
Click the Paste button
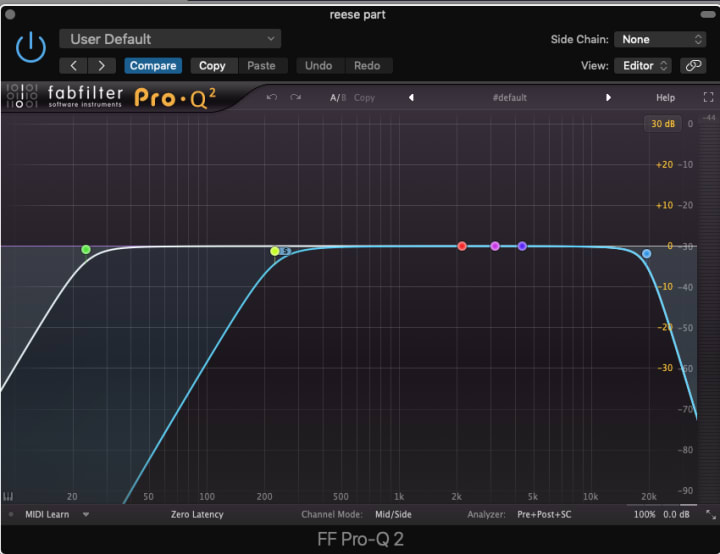coord(261,66)
